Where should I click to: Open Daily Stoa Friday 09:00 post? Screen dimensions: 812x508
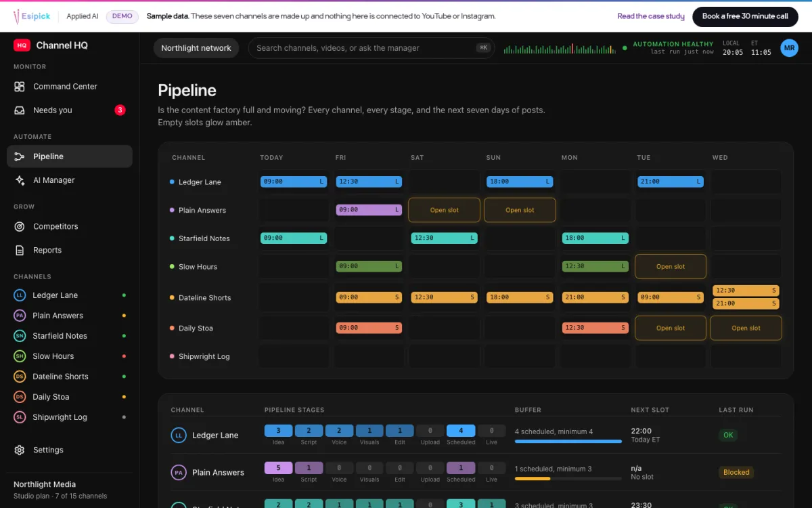(369, 328)
